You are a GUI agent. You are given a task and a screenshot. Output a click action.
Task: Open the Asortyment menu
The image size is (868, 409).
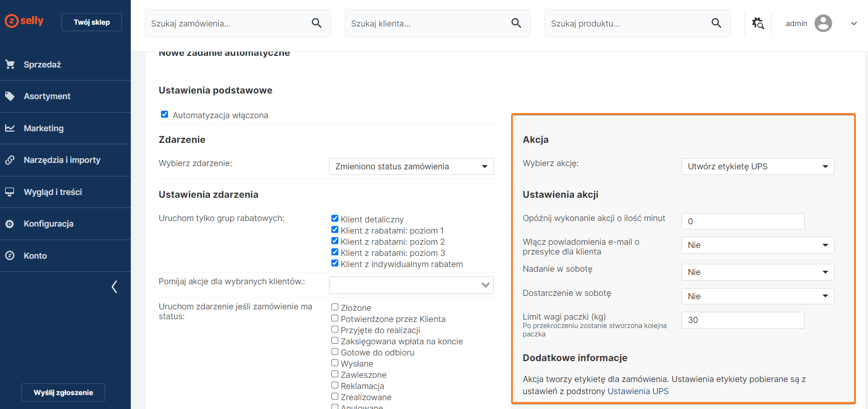point(47,96)
